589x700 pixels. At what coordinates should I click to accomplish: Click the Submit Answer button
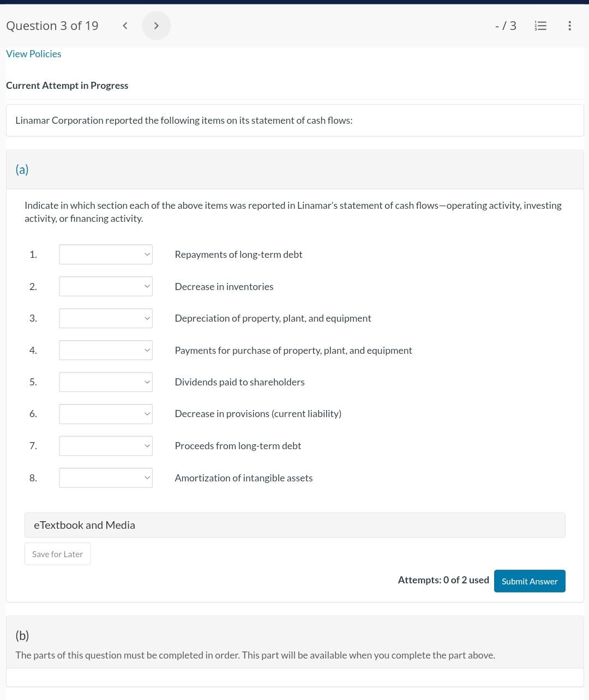(x=530, y=581)
